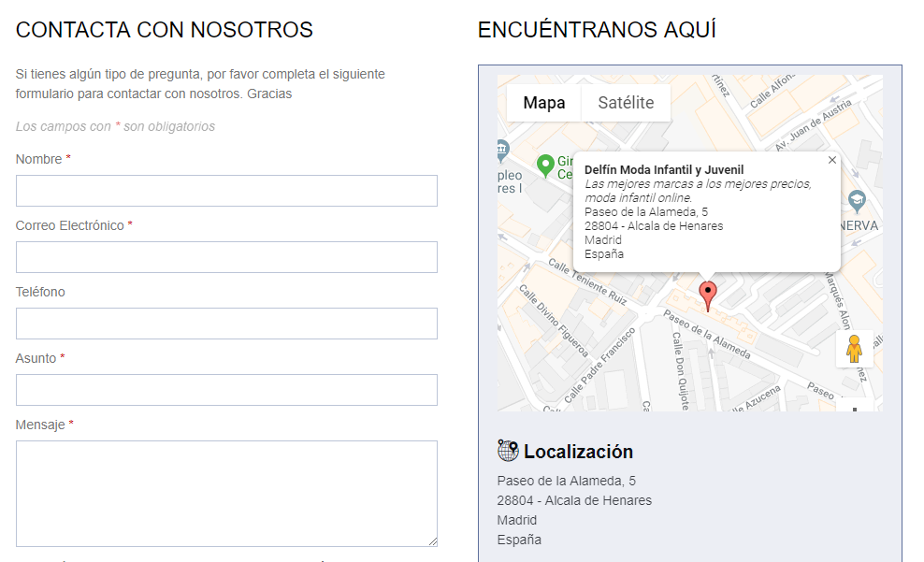
Task: Focus the Correo Electrónico field
Action: [x=226, y=257]
